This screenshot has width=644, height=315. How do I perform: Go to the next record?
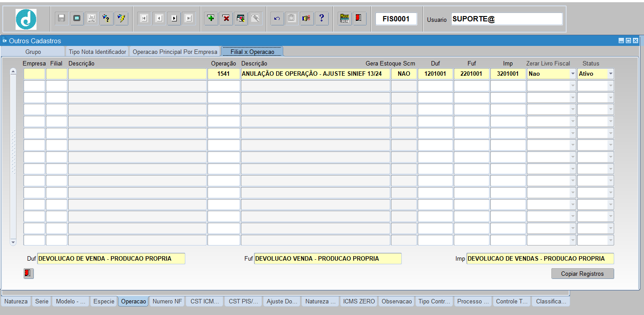(x=174, y=18)
